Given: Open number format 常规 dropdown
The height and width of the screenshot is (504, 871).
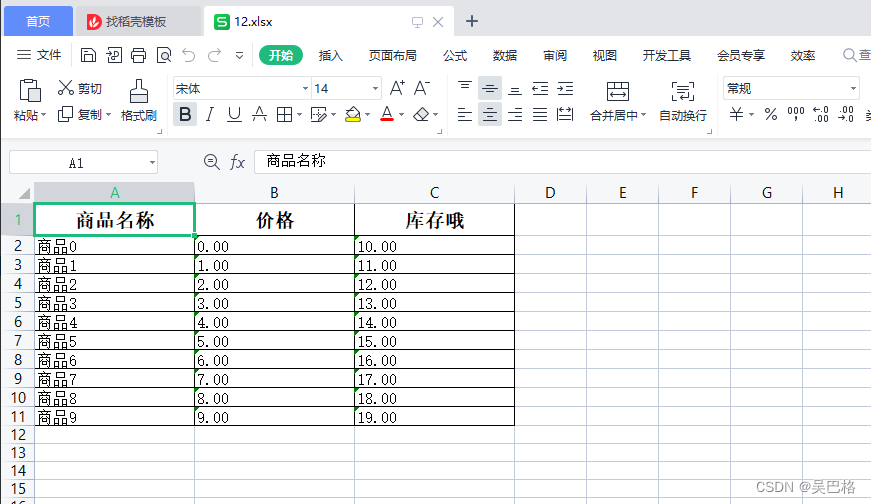Looking at the screenshot, I should [853, 88].
